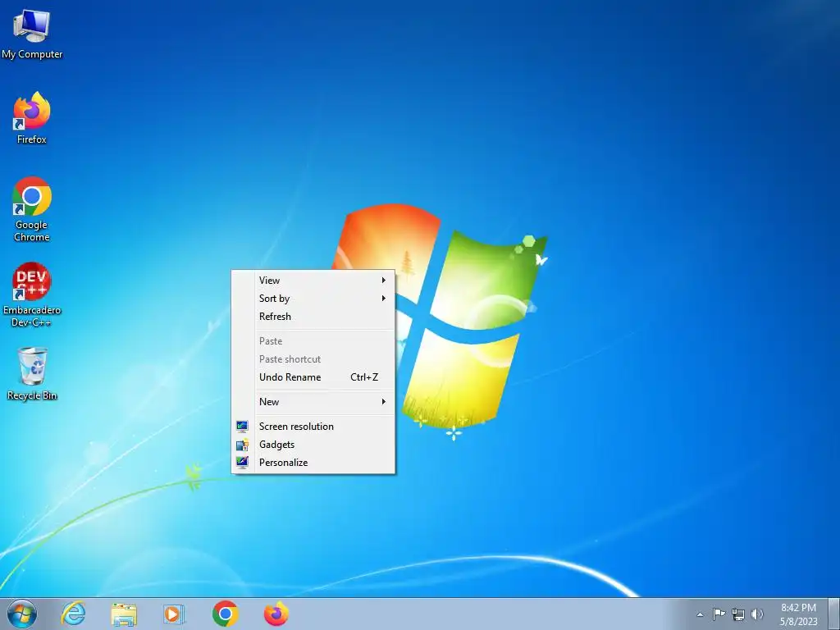Open Action Center flag icon in tray
Image resolution: width=840 pixels, height=630 pixels.
click(x=719, y=614)
